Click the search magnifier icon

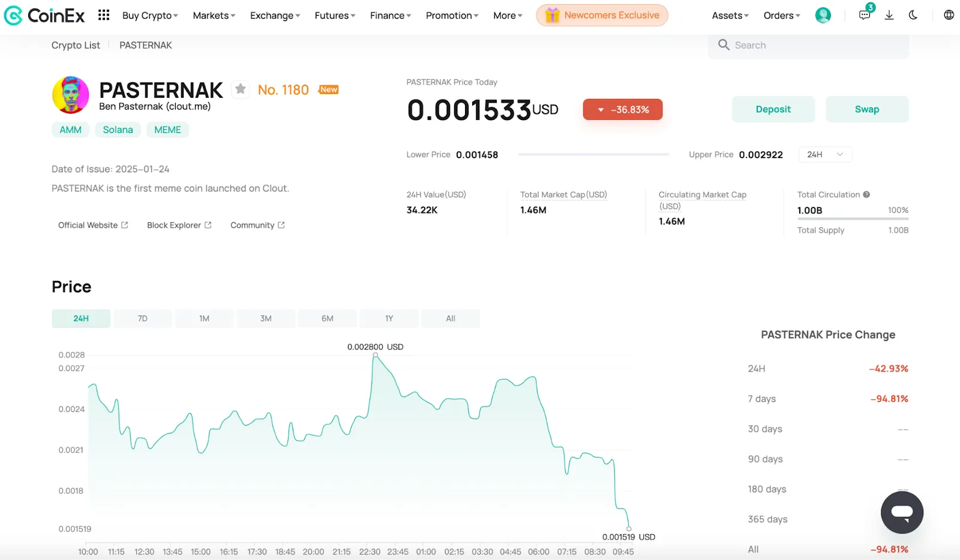pyautogui.click(x=724, y=45)
